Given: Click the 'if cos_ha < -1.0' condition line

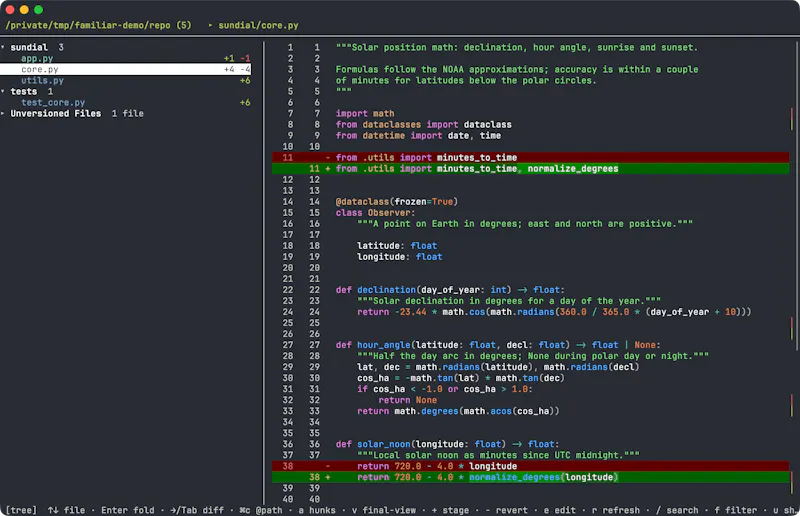Looking at the screenshot, I should pyautogui.click(x=445, y=389).
